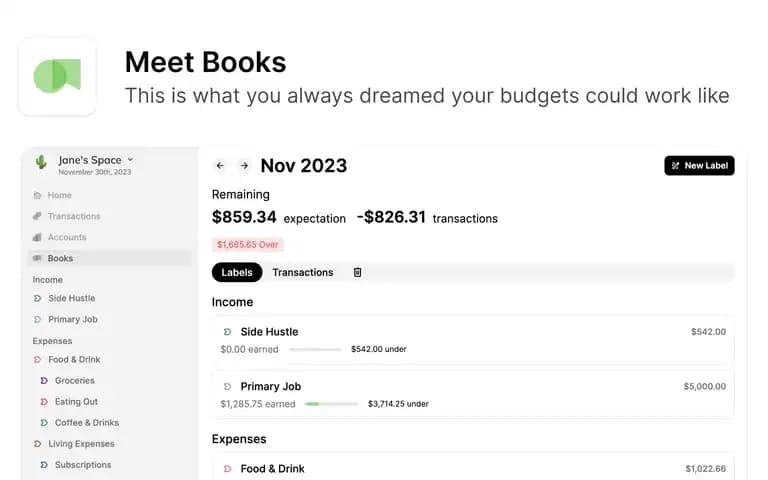Go to previous month with left arrow

220,166
